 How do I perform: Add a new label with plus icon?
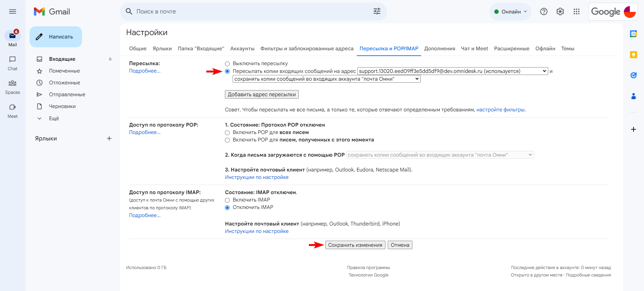[x=109, y=138]
